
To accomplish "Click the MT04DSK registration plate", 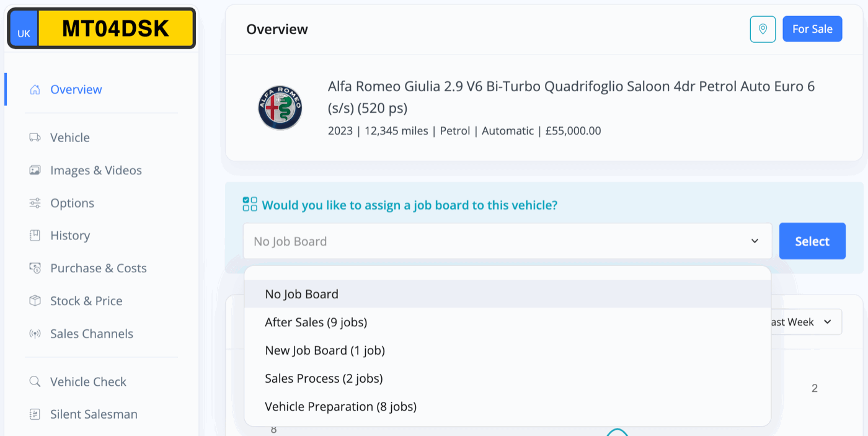I will (102, 29).
